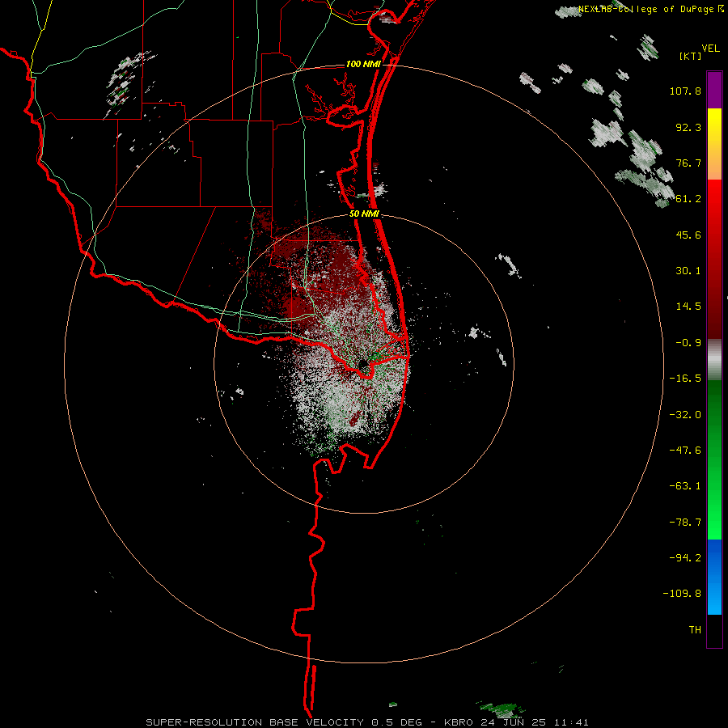Click the 61.2 velocity scale value
The image size is (728, 728).
tap(688, 199)
